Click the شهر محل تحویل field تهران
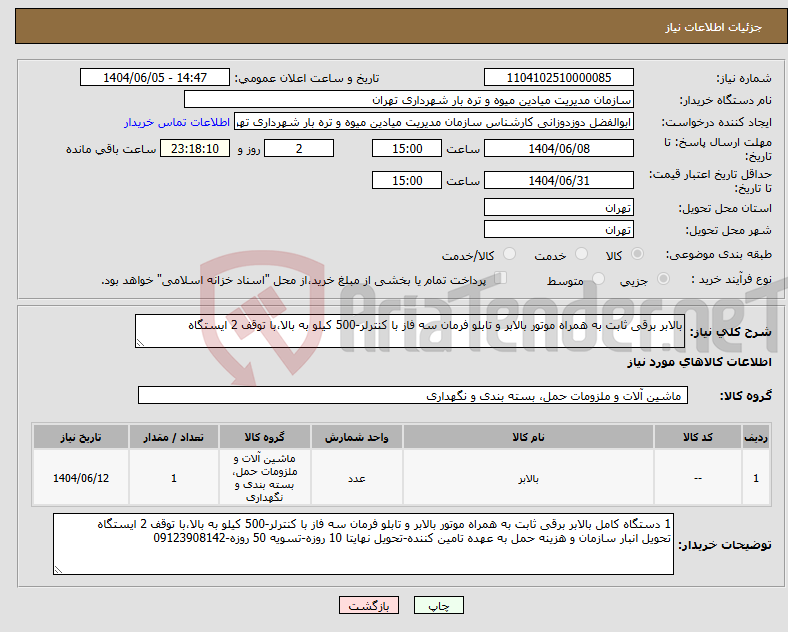 (558, 230)
